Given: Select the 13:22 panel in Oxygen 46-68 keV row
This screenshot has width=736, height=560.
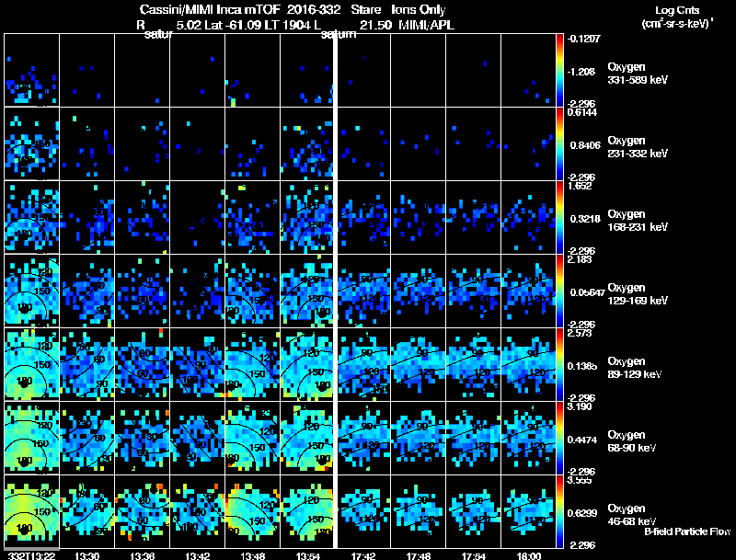Looking at the screenshot, I should 31,511.
